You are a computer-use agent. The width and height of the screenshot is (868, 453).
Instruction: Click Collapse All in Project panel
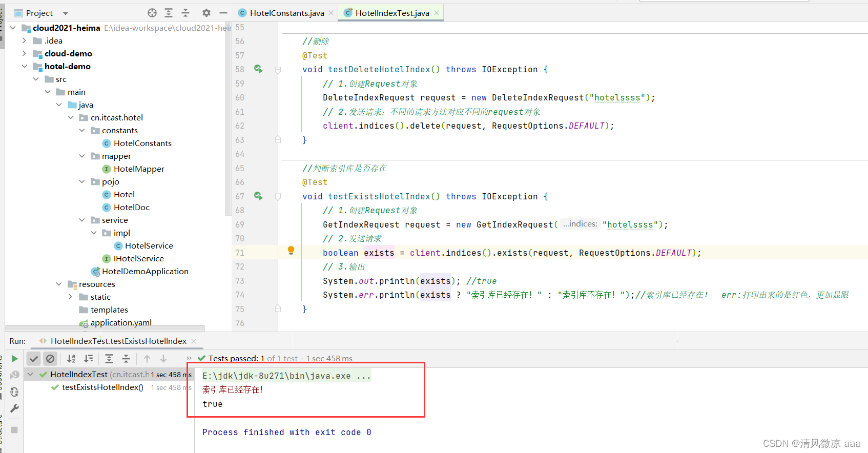[185, 13]
